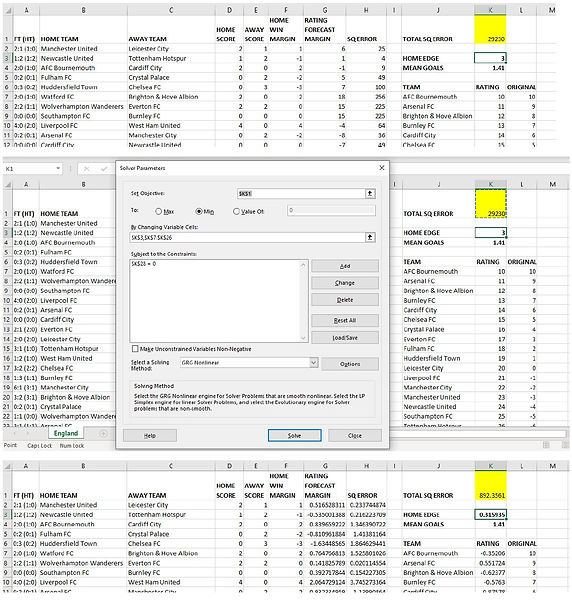Open the GRG Nonlinear solving method dropdown
Screen dimensions: 572x600
[313, 362]
